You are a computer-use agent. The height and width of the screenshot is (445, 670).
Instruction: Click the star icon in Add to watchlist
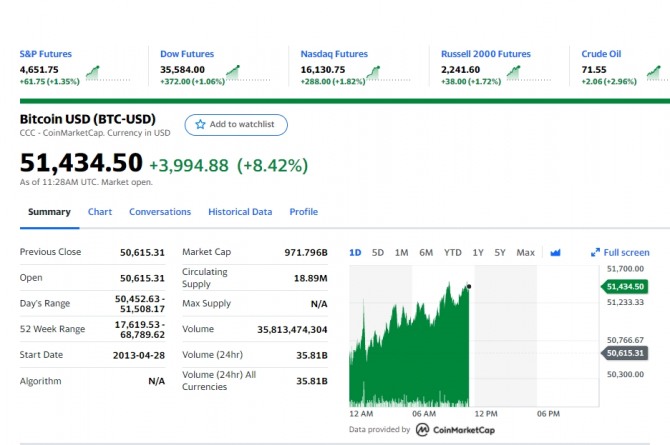pyautogui.click(x=200, y=124)
